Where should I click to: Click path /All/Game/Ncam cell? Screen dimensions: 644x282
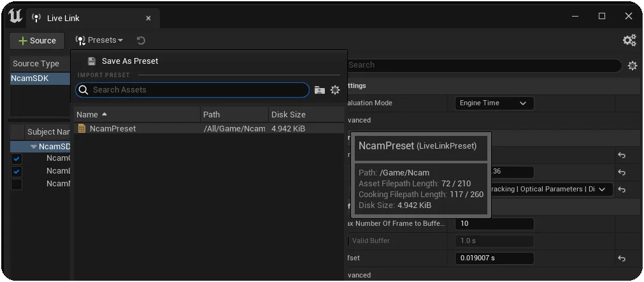[x=234, y=128]
